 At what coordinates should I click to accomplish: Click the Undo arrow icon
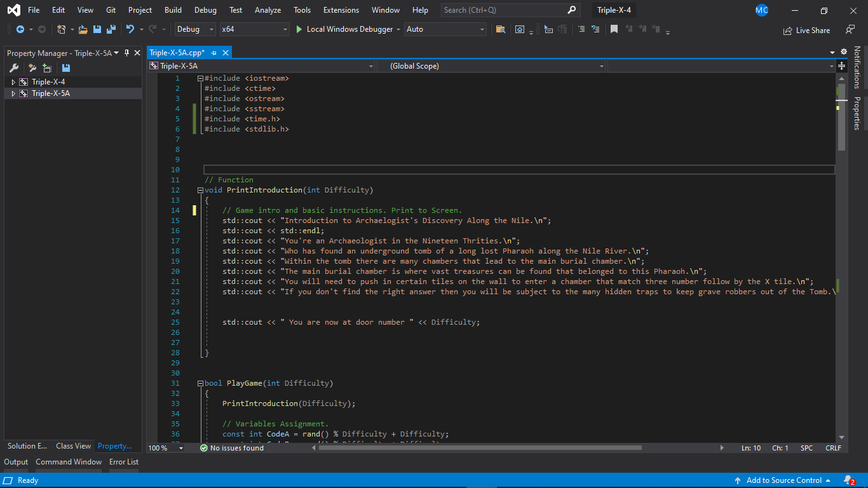pos(130,29)
